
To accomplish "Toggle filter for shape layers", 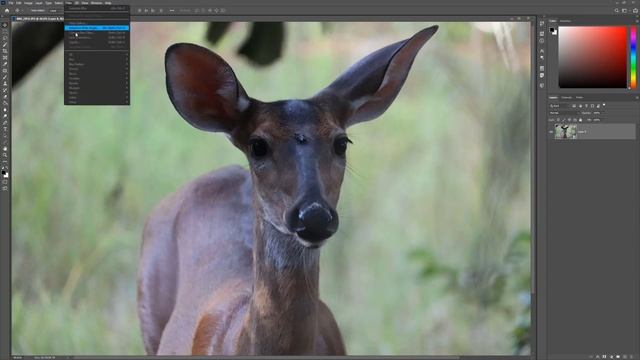I will (592, 106).
